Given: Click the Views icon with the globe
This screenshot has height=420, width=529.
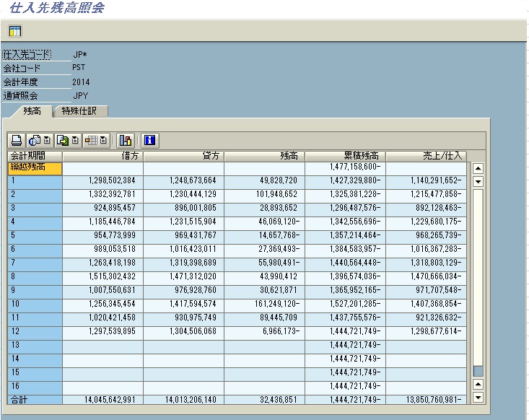Looking at the screenshot, I should click(x=33, y=140).
